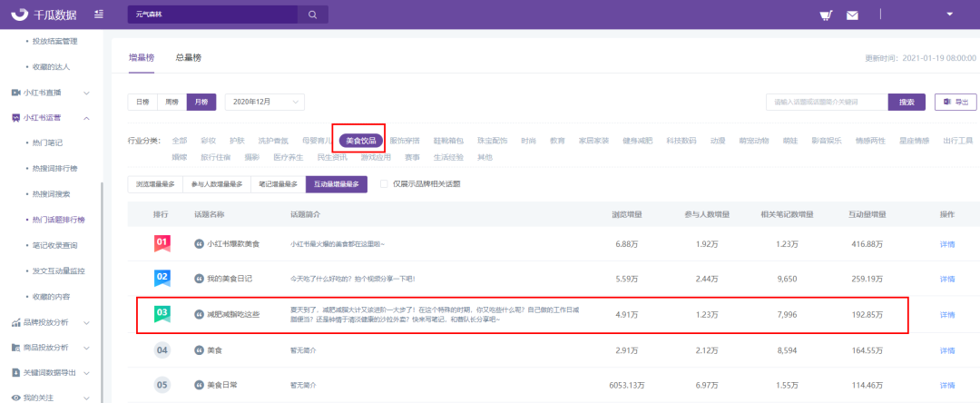Toggle 仅展示品牌相关话题 checkbox
Image resolution: width=980 pixels, height=403 pixels.
(x=384, y=184)
